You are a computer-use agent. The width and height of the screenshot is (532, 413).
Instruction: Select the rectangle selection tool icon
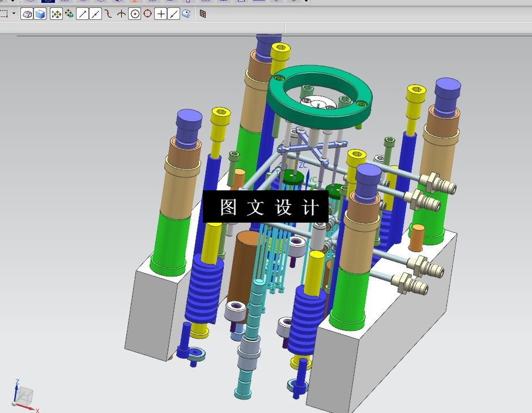[4, 14]
